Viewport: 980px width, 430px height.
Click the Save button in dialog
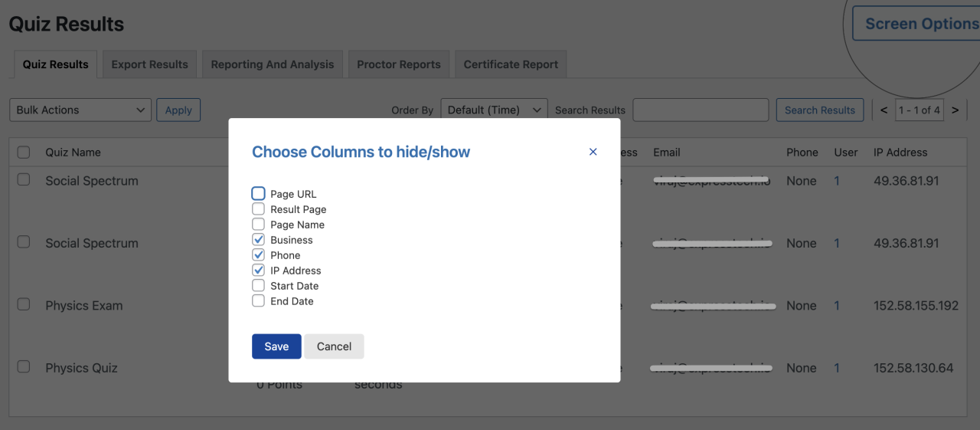276,346
